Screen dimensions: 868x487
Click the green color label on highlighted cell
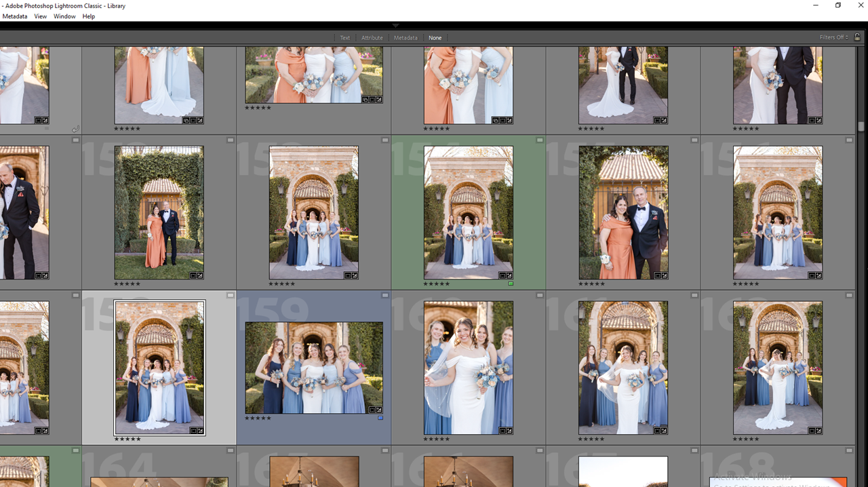[x=511, y=284]
